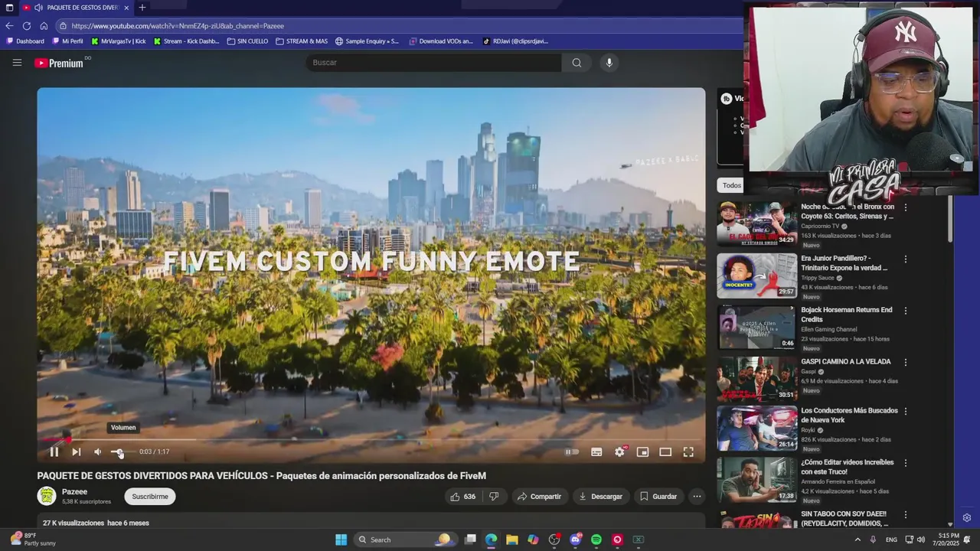
Task: Subscribe with the Suscribirme button
Action: 150,497
